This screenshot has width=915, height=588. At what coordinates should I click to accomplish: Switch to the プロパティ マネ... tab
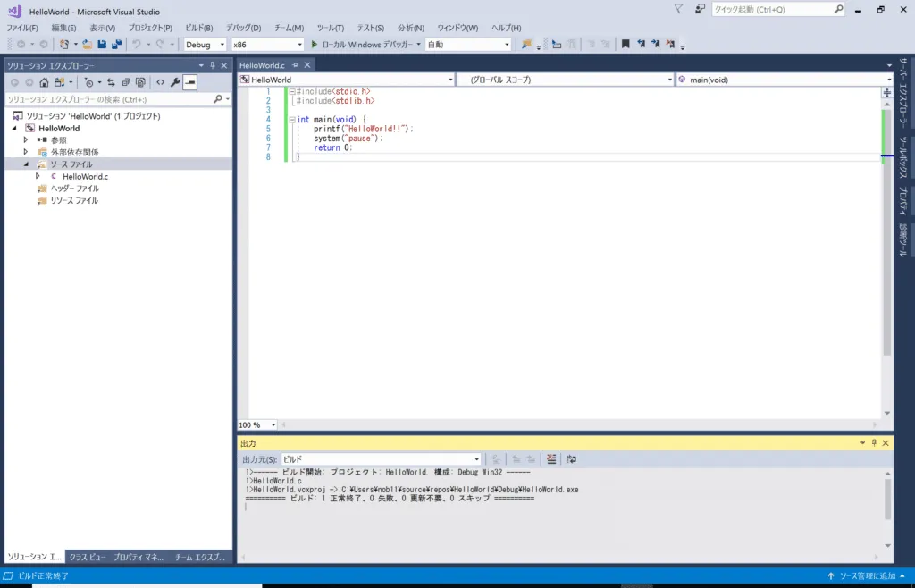click(x=139, y=557)
